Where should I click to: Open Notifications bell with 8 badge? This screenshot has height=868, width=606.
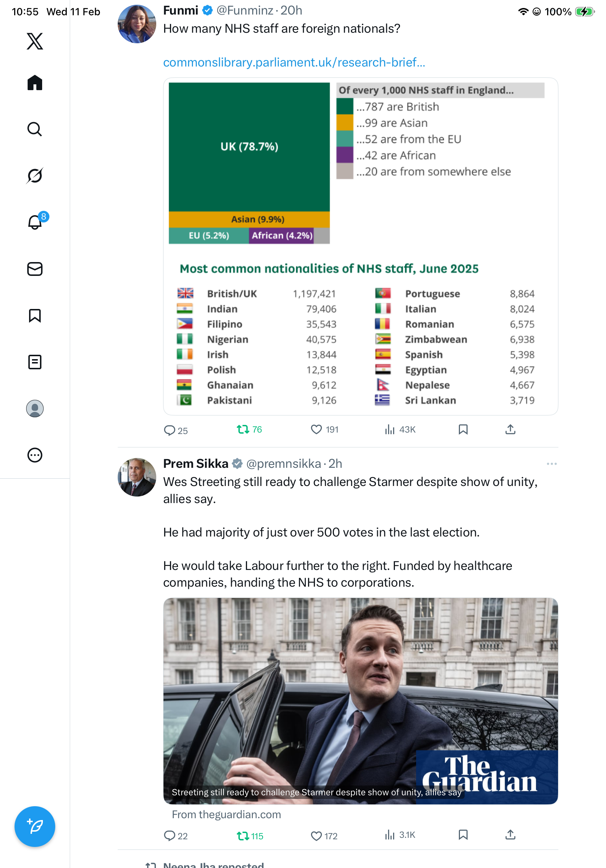[x=35, y=222]
